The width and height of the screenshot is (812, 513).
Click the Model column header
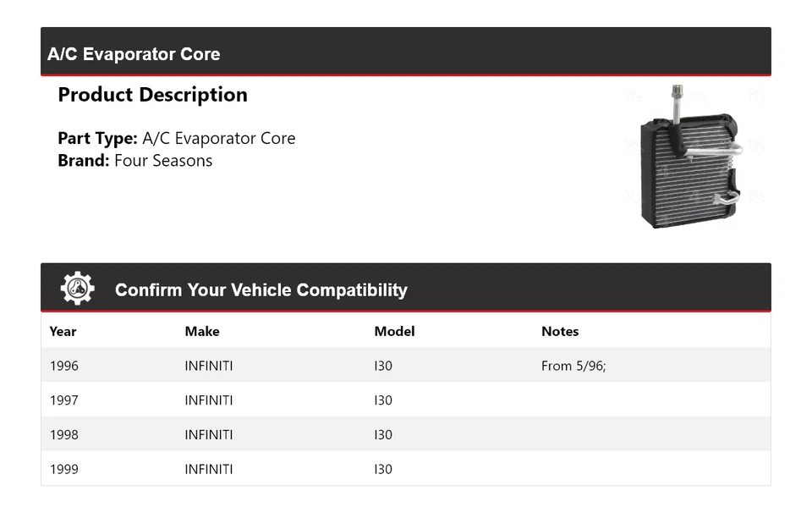tap(394, 332)
